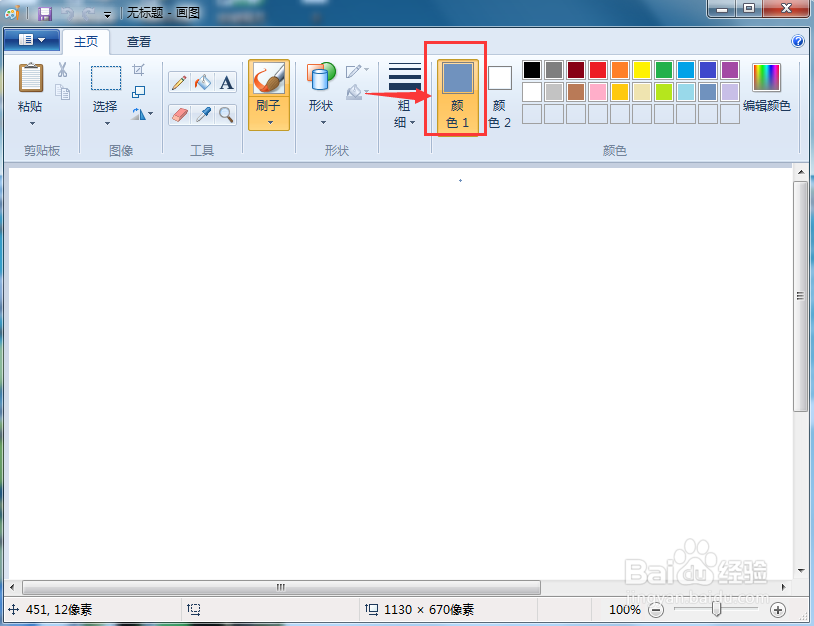Click the horizontal scrollbar thumb
Image resolution: width=814 pixels, height=626 pixels.
coord(281,588)
